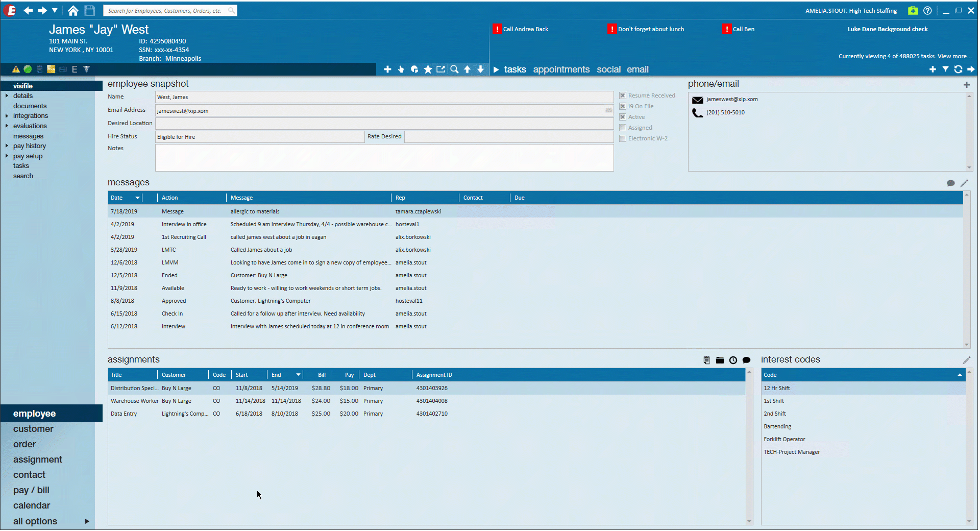The image size is (980, 531).
Task: Toggle the Resume Received checkbox
Action: pyautogui.click(x=623, y=95)
